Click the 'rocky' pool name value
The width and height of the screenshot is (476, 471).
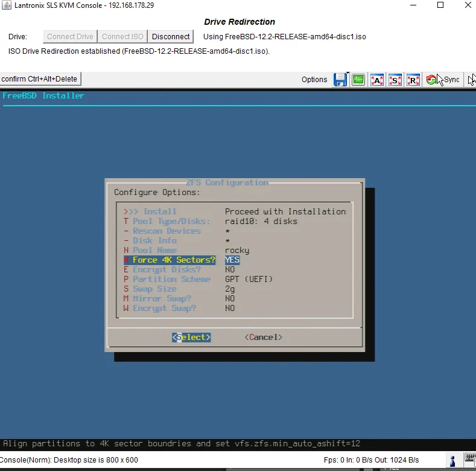coord(236,251)
